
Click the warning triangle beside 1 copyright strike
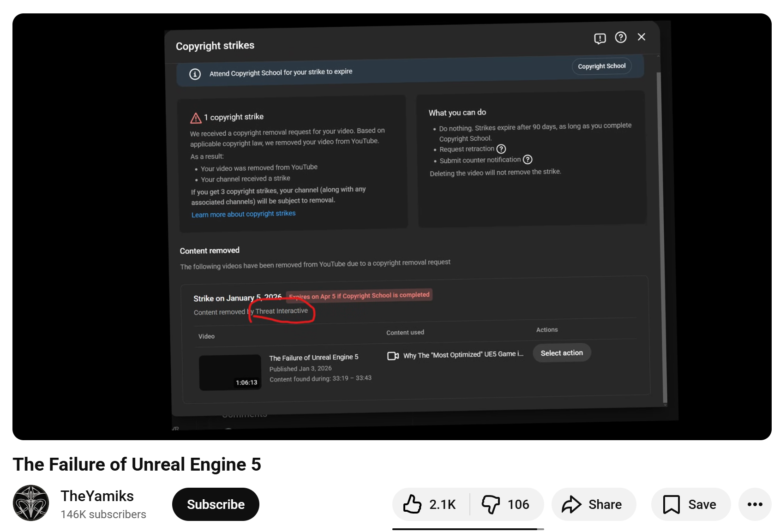coord(196,118)
